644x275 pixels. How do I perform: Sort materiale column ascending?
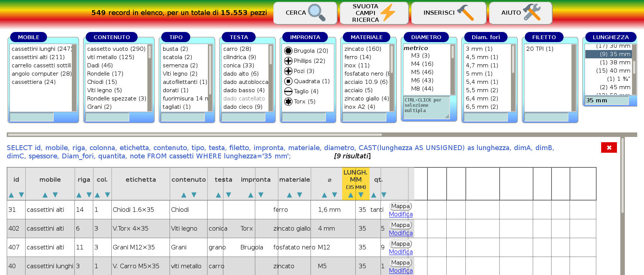[x=289, y=195]
